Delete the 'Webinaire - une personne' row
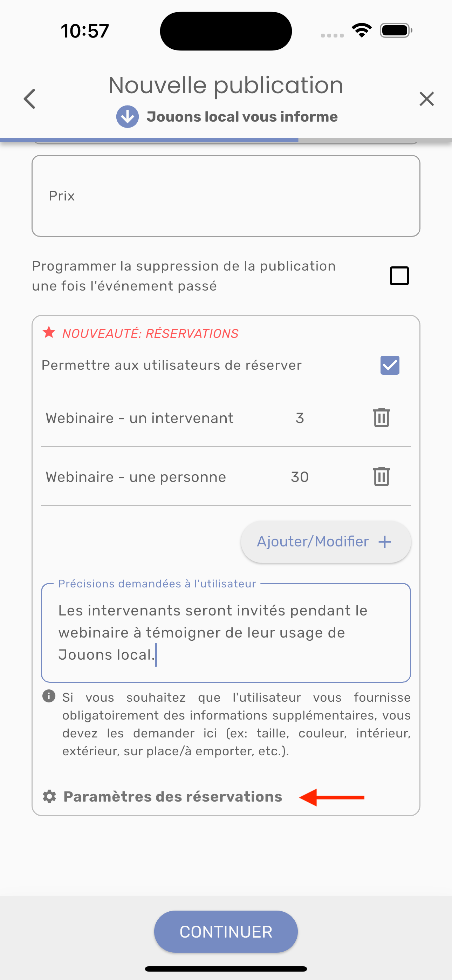 click(381, 477)
